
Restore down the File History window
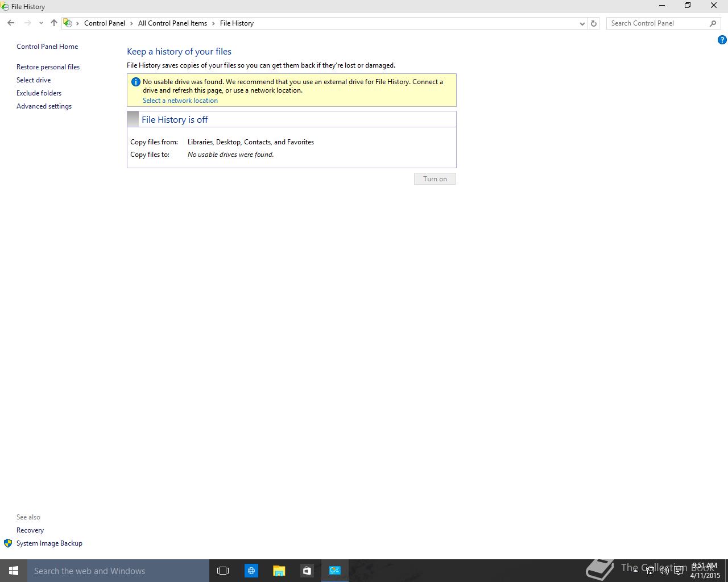(x=688, y=6)
